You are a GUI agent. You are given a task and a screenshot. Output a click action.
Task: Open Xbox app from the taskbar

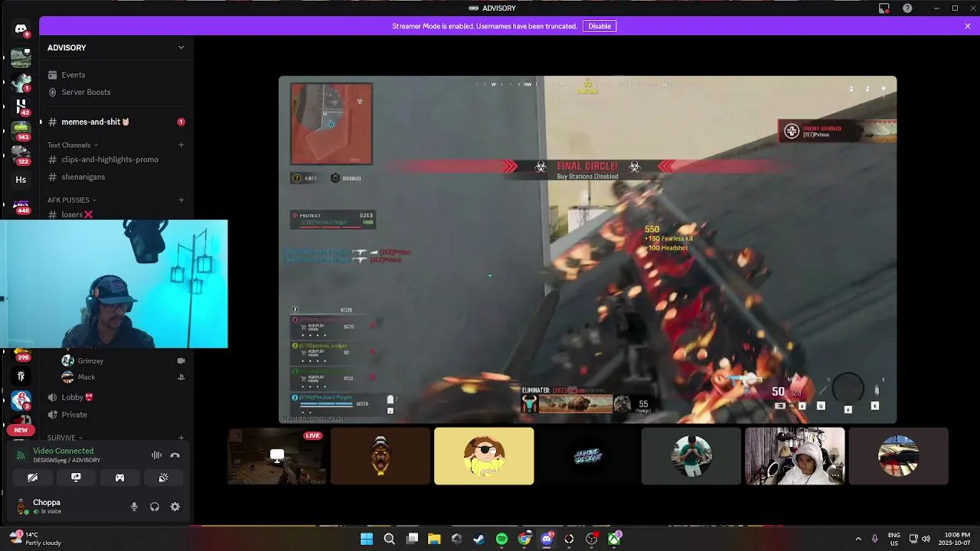tap(614, 539)
